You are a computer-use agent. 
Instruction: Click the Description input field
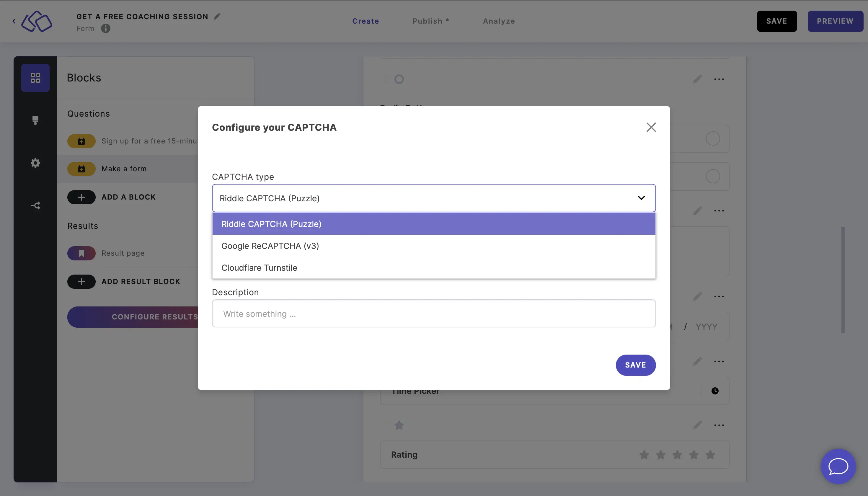coord(434,314)
